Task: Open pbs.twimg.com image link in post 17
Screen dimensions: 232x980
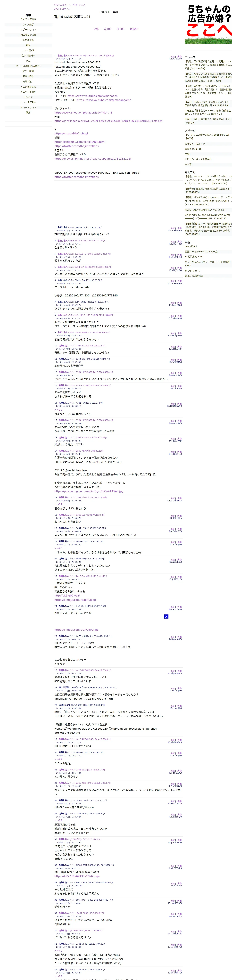Action: [89, 491]
